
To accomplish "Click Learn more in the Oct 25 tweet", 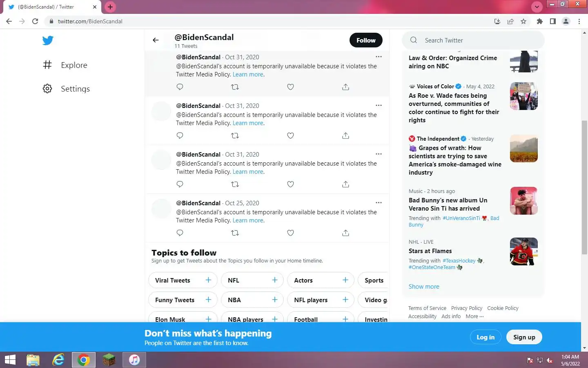I will [x=248, y=220].
